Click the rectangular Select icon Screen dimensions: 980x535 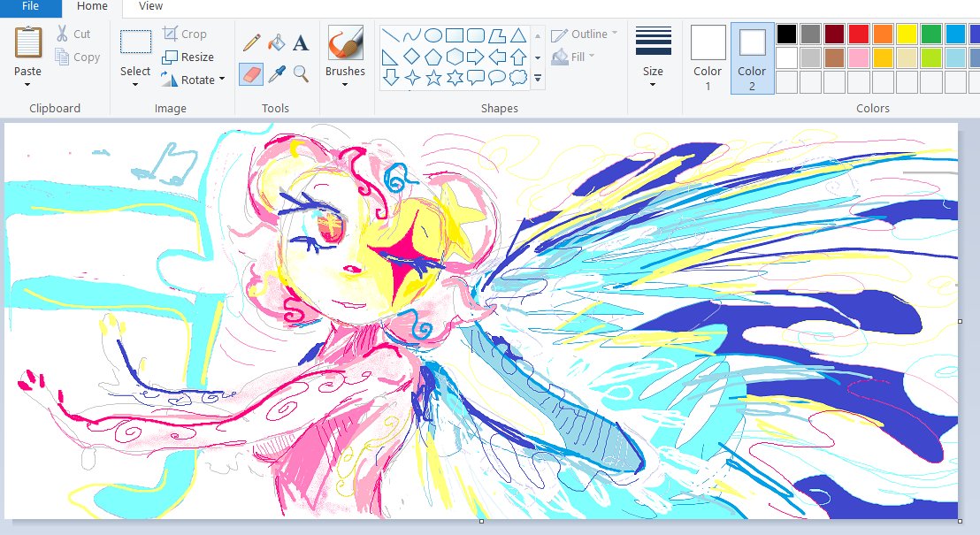(x=135, y=42)
